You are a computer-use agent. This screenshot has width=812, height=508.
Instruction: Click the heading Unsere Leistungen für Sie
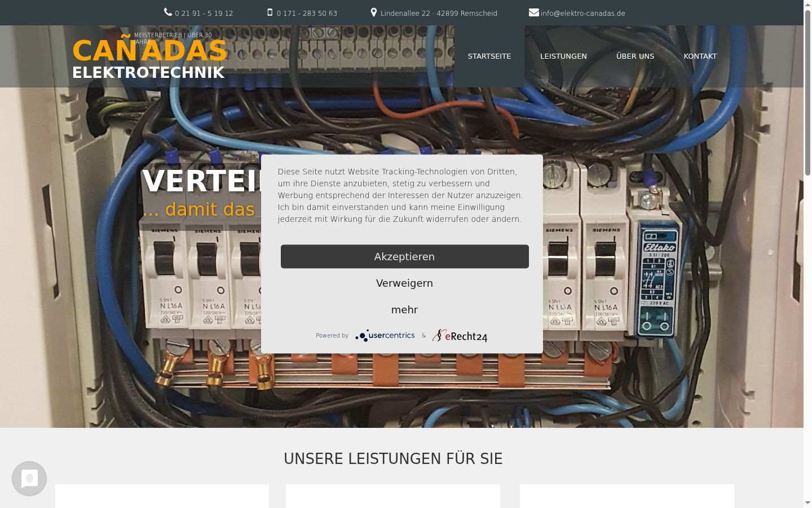(393, 459)
